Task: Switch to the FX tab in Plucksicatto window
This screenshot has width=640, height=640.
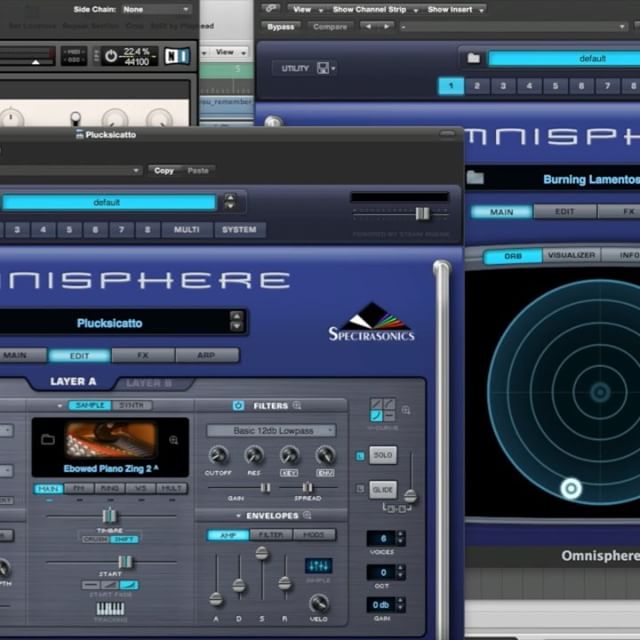Action: 143,355
